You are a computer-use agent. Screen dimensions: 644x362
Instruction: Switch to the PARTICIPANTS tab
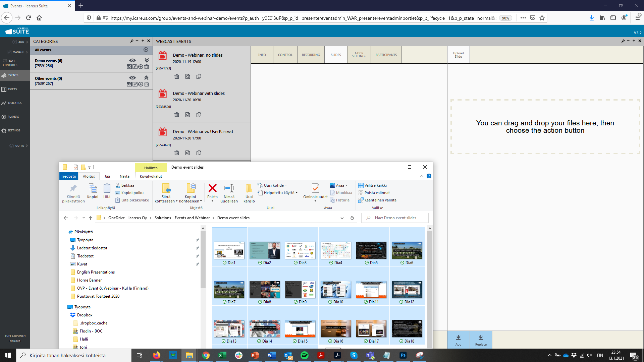(386, 55)
